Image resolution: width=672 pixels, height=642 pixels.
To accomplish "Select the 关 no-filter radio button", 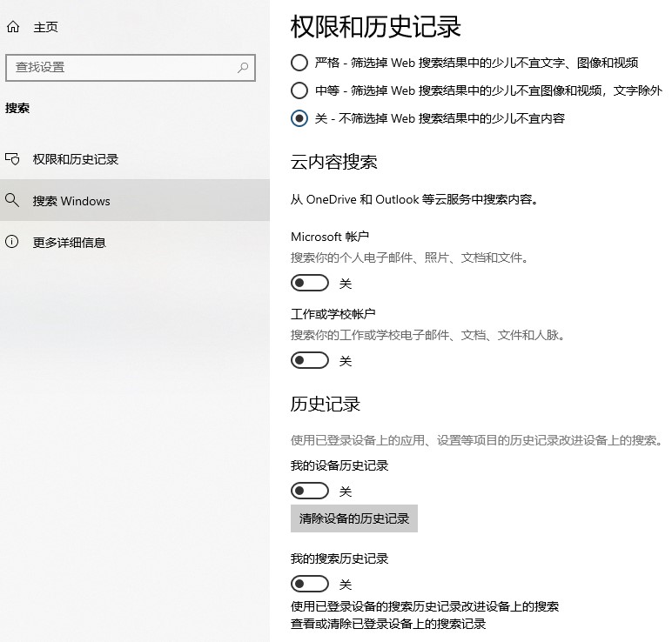I will [299, 118].
